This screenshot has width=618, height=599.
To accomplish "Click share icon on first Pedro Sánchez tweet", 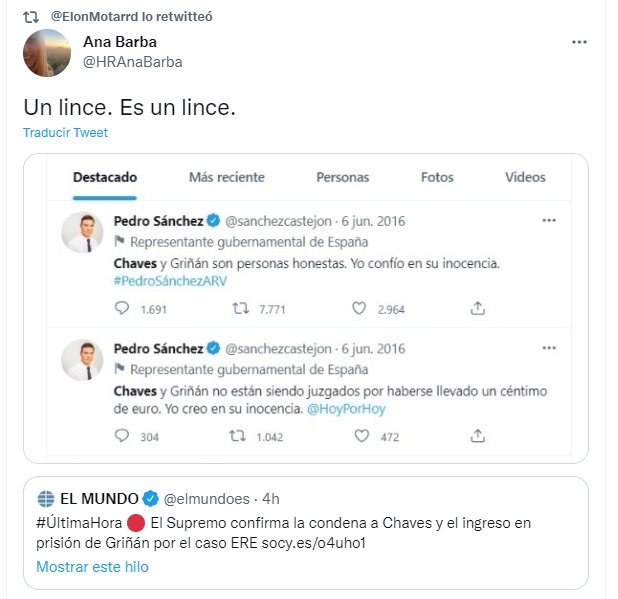I will pyautogui.click(x=478, y=309).
